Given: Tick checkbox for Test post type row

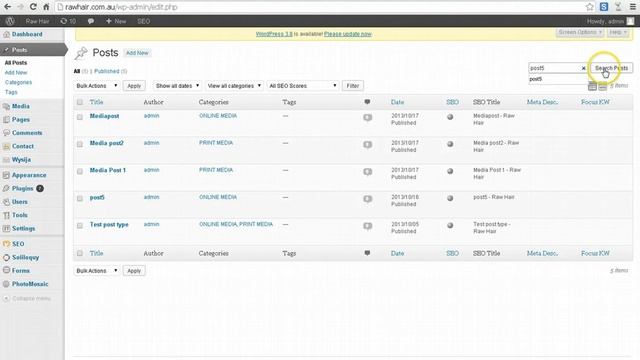Looking at the screenshot, I should 80,225.
